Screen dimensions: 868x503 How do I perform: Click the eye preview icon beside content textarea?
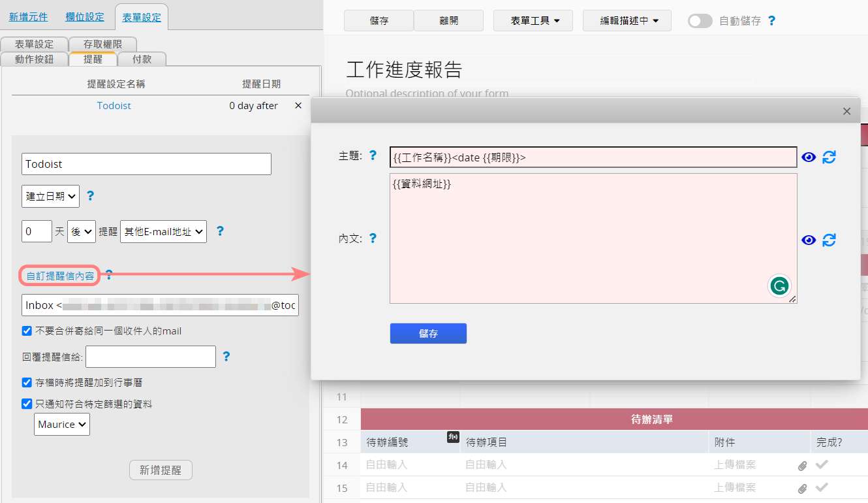pos(809,240)
